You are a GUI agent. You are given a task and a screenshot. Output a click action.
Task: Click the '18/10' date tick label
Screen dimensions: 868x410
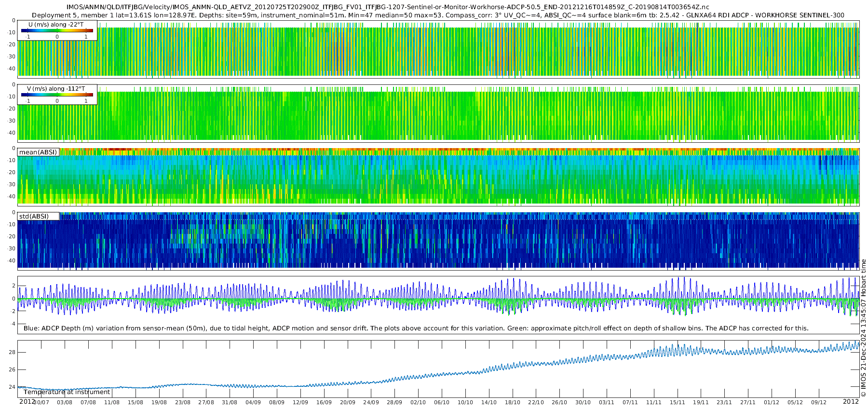pos(513,402)
